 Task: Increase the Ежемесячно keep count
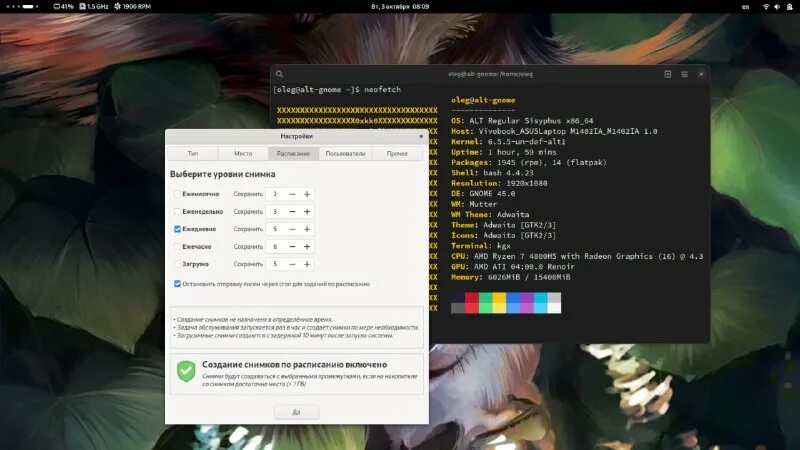pyautogui.click(x=307, y=194)
